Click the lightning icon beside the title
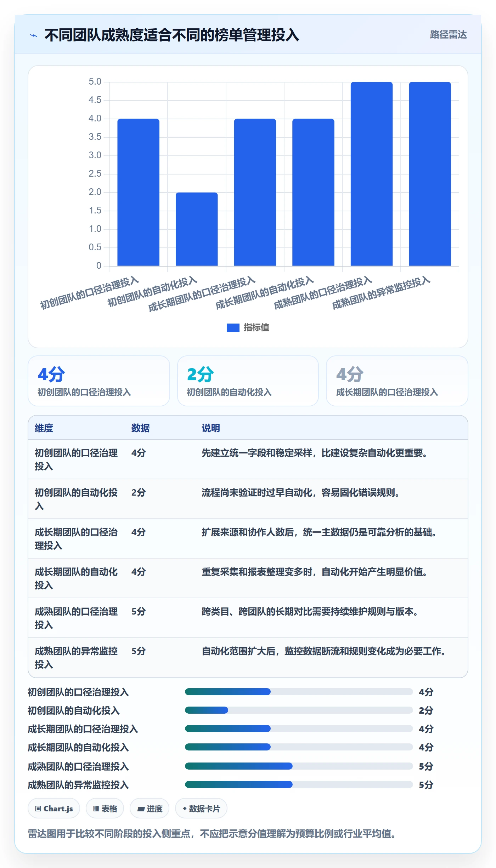The height and width of the screenshot is (868, 496). [34, 35]
